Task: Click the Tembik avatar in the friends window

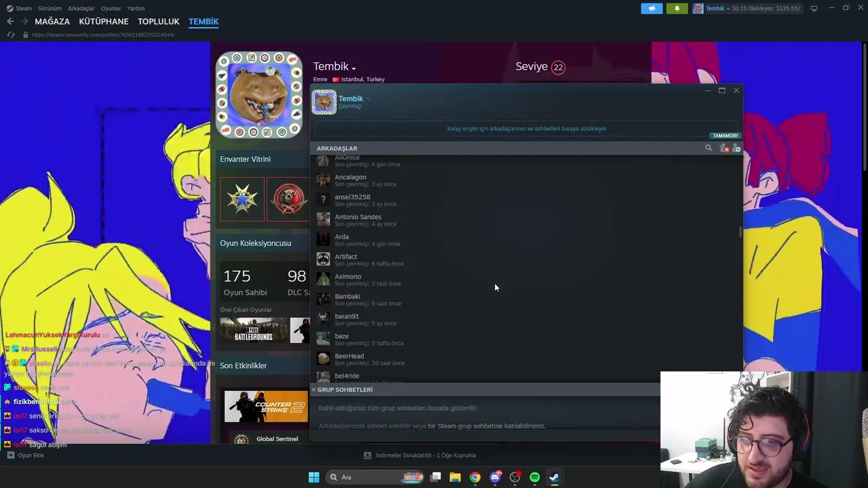Action: tap(324, 102)
